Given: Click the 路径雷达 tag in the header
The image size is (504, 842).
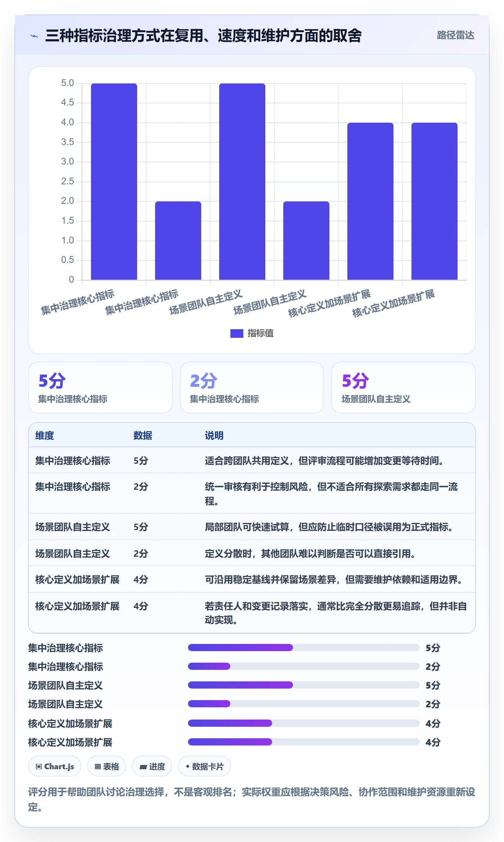Looking at the screenshot, I should tap(455, 35).
